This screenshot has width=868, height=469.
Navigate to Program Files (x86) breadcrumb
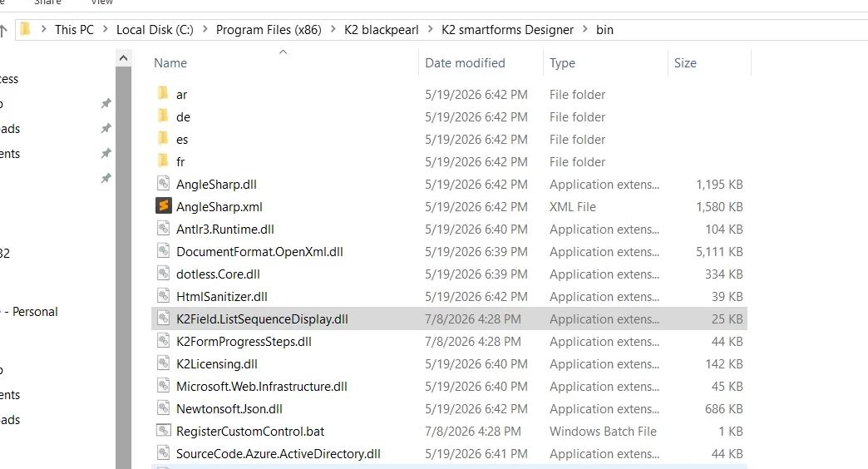[x=269, y=30]
